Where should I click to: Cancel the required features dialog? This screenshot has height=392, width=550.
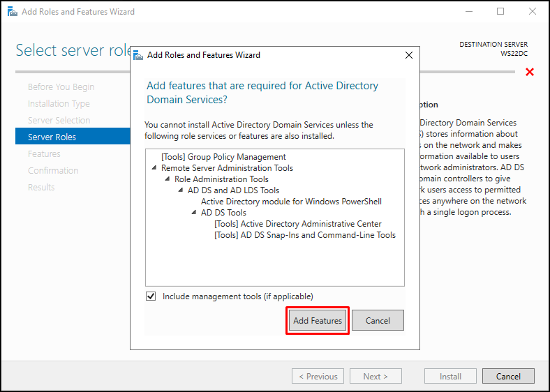pyautogui.click(x=378, y=320)
